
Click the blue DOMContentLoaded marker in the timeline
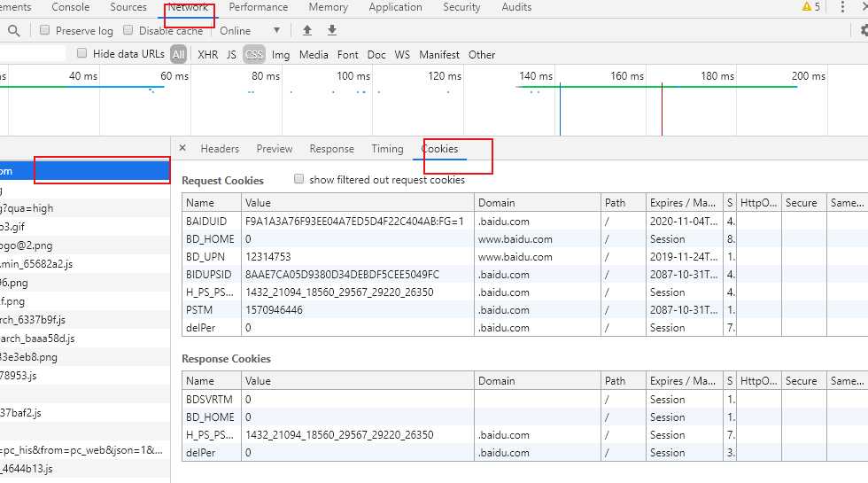pos(560,108)
